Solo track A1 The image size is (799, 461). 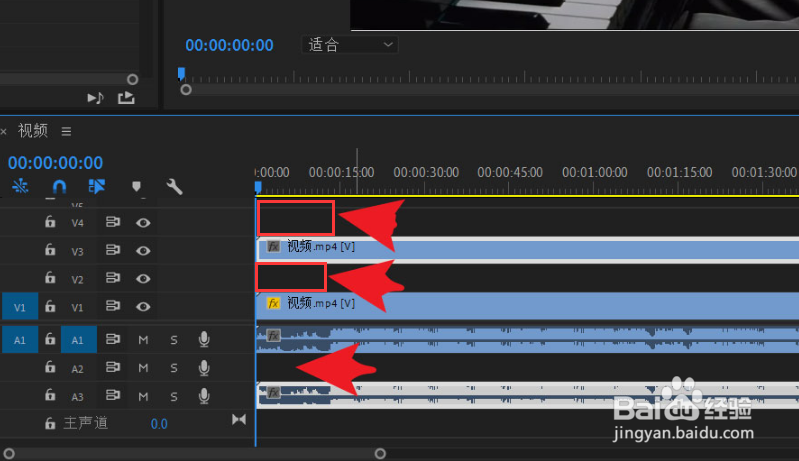point(174,340)
